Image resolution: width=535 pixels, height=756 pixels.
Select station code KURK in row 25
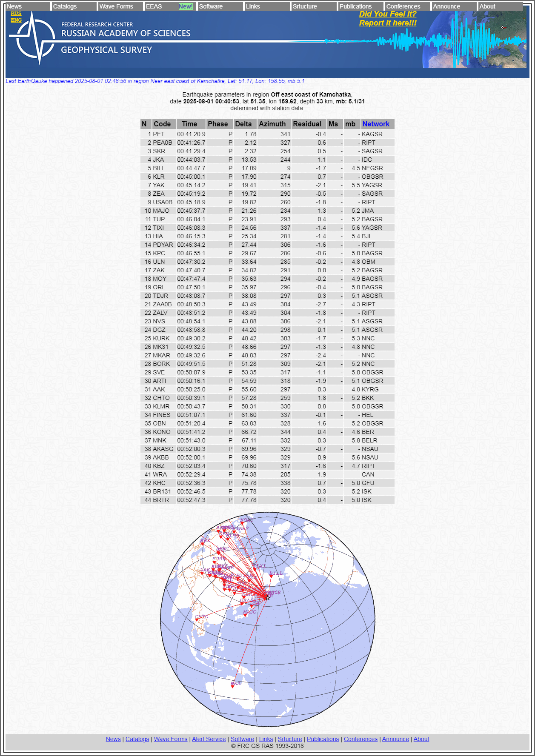[161, 338]
